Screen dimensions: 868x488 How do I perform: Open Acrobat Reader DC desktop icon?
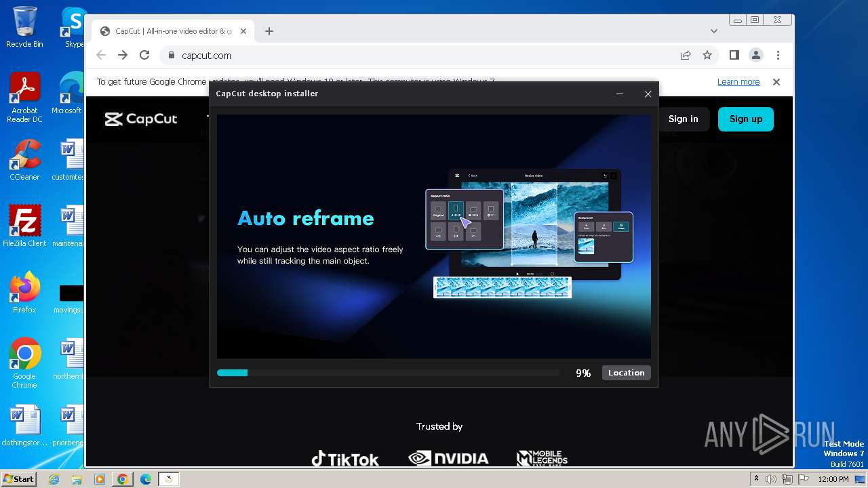[24, 98]
